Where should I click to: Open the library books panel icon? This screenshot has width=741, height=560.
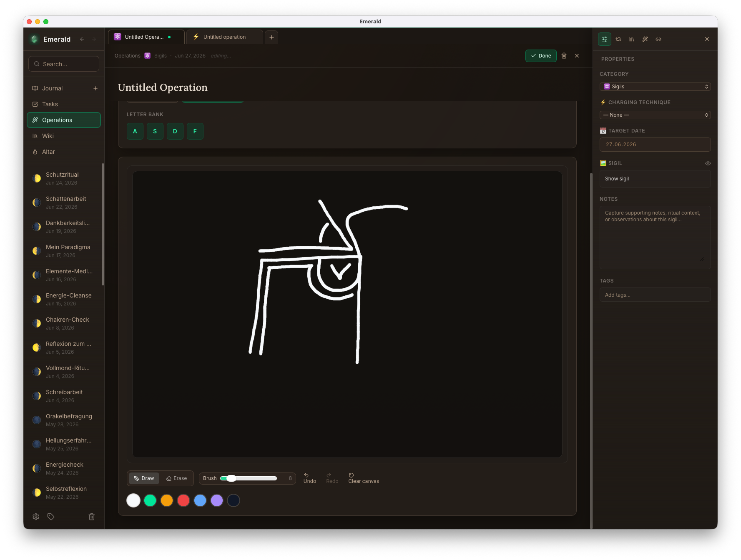pyautogui.click(x=632, y=39)
